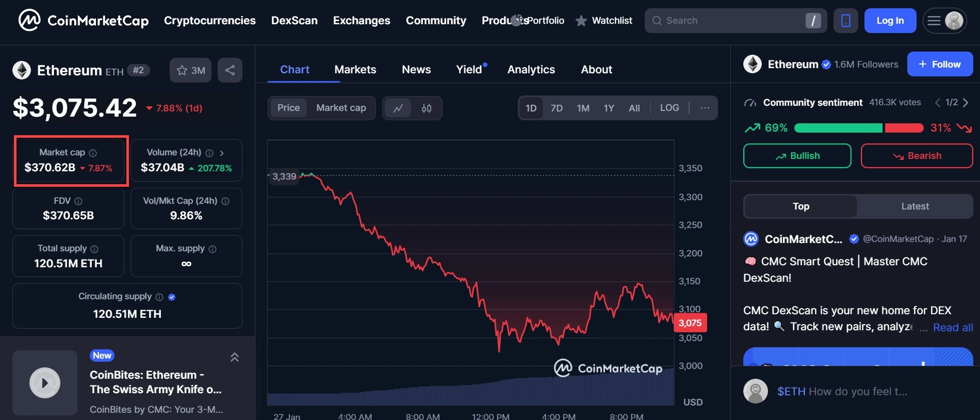Viewport: 980px width, 420px height.
Task: Click the share icon beside Ethereum title
Action: 230,70
